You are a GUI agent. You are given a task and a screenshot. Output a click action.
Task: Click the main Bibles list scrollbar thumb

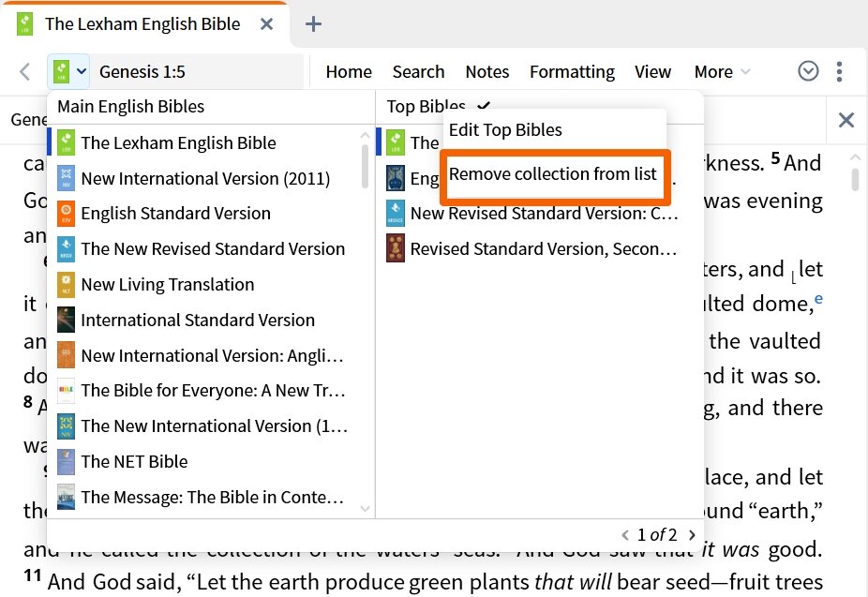point(365,166)
